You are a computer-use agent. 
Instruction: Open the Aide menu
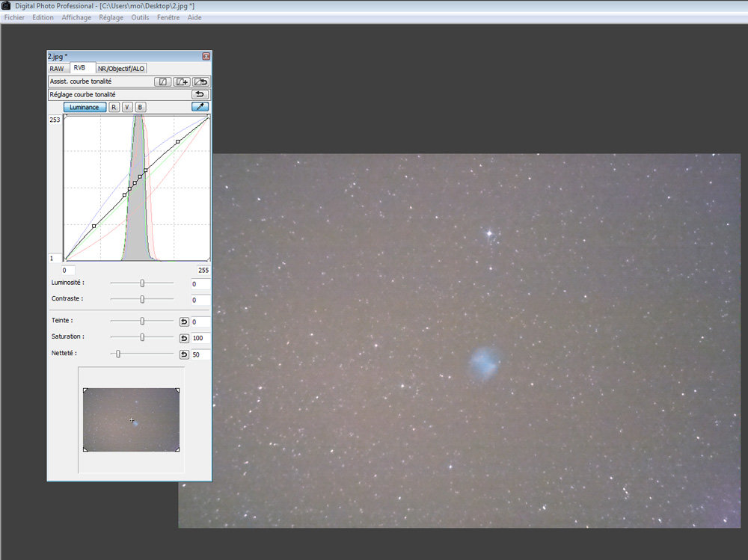(x=194, y=18)
